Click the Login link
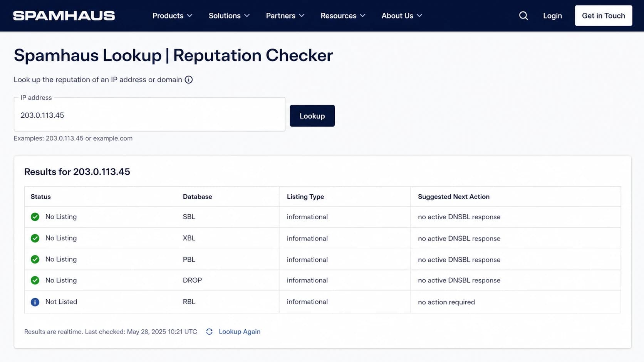The width and height of the screenshot is (644, 362). (552, 16)
